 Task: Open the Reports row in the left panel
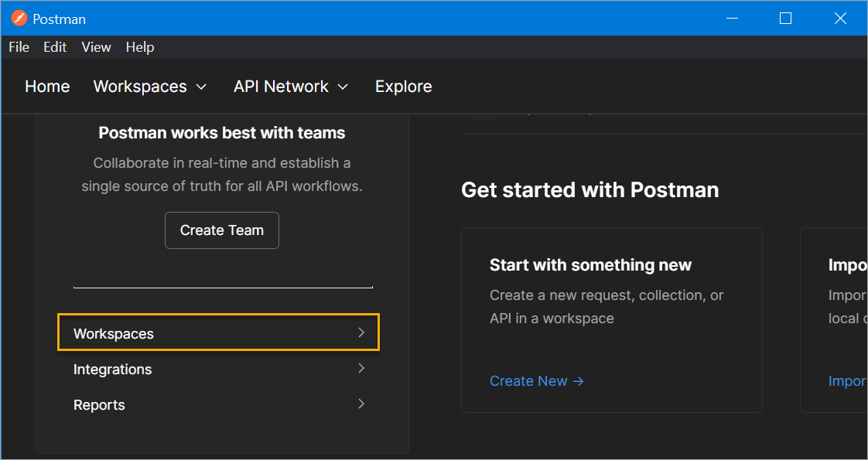[x=219, y=404]
